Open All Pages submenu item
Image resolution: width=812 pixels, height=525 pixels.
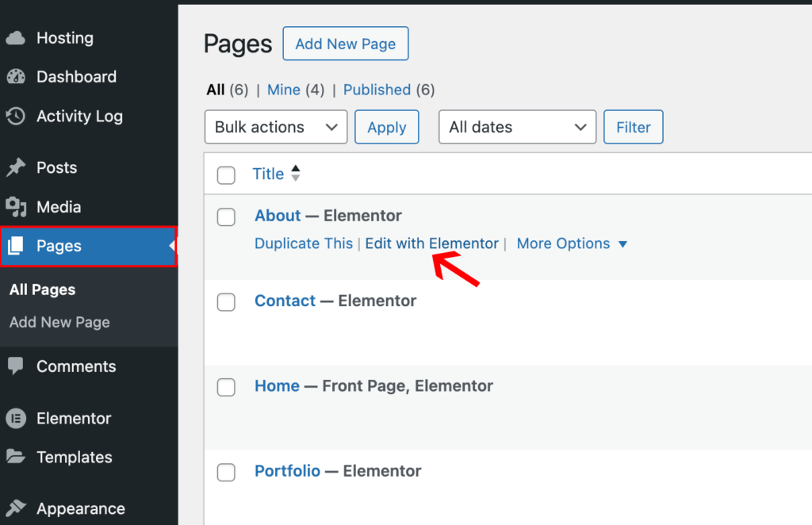point(43,289)
